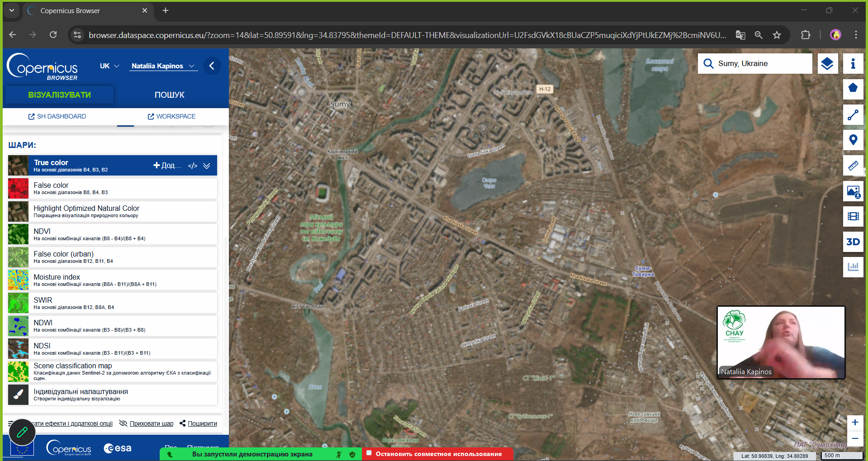Select the ВІЗУАЛІЗУВАТИ tab

pos(59,95)
